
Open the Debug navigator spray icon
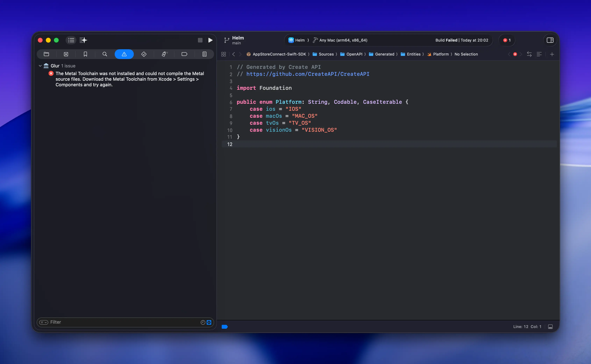point(165,54)
